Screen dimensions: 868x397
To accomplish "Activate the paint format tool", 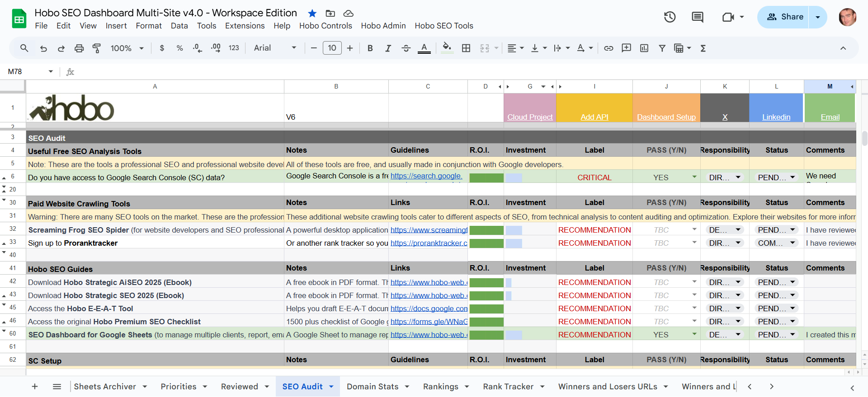I will [97, 48].
